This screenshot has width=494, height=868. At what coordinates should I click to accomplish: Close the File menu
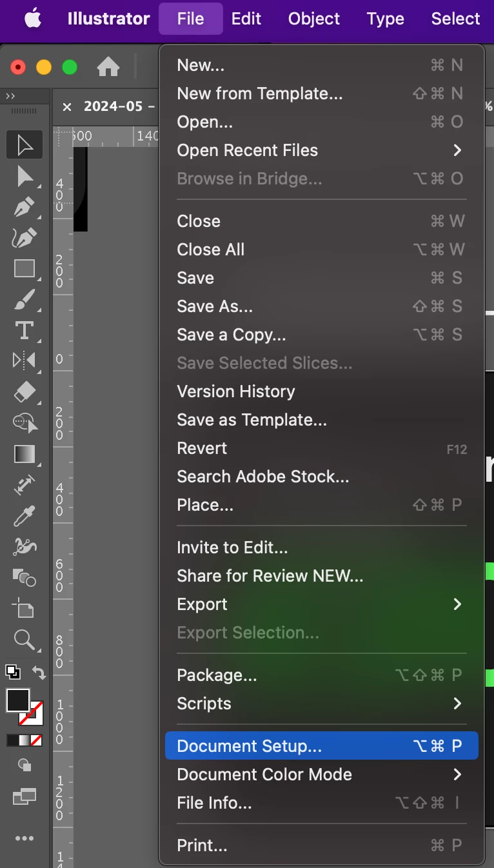tap(191, 19)
